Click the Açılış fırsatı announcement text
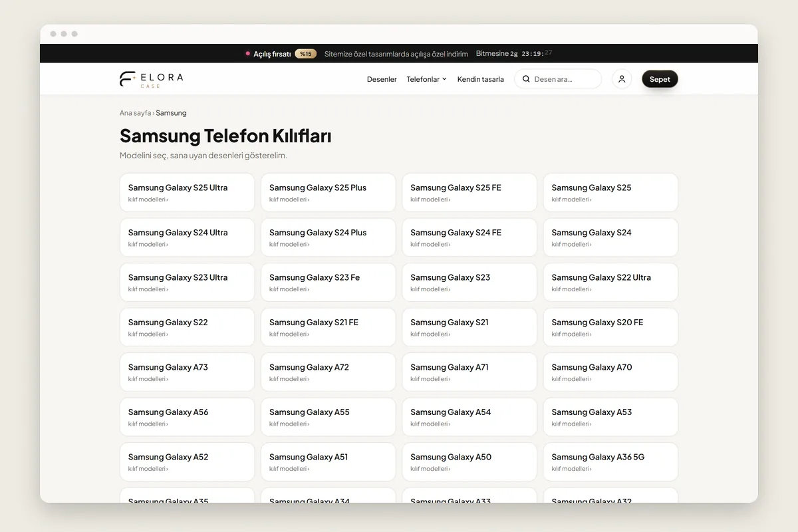Screen dimensions: 798x532 click(x=272, y=54)
